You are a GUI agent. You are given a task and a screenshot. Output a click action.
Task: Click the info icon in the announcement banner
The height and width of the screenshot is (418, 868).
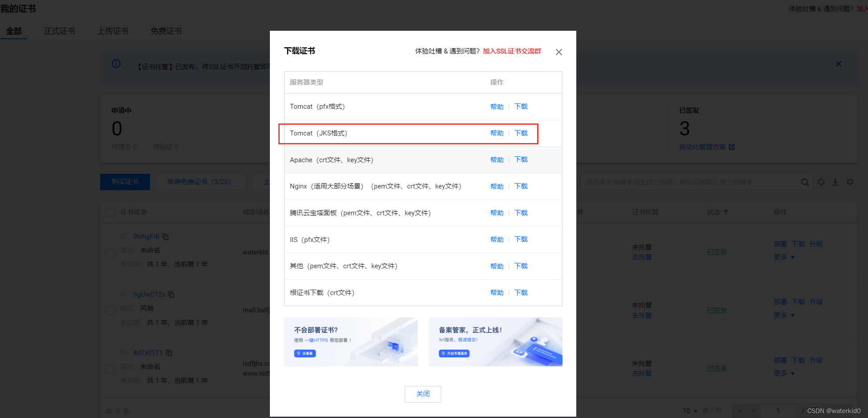point(116,64)
